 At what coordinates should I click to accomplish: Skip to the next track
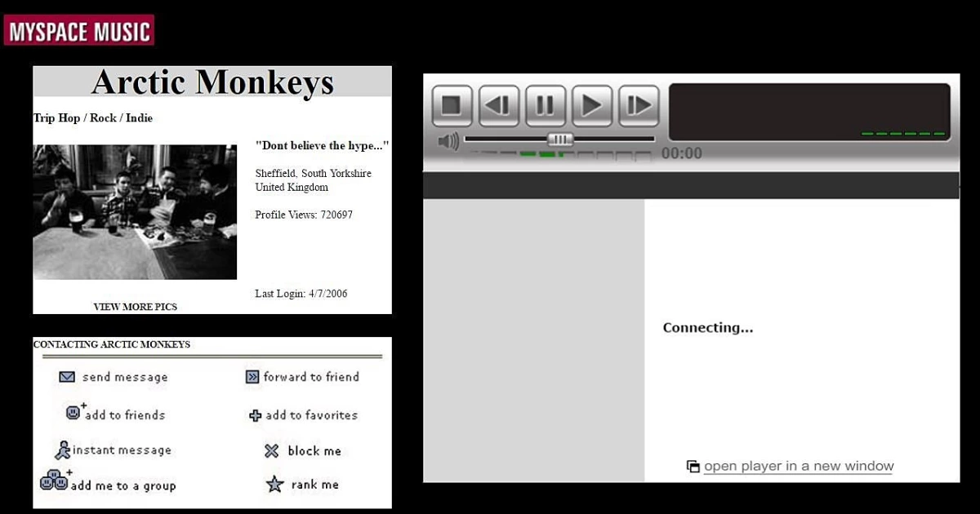click(x=639, y=105)
